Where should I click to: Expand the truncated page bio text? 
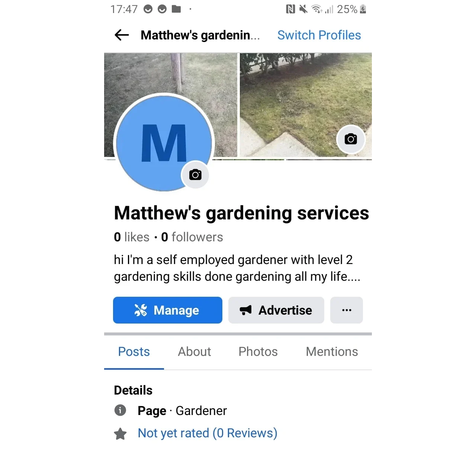click(237, 268)
